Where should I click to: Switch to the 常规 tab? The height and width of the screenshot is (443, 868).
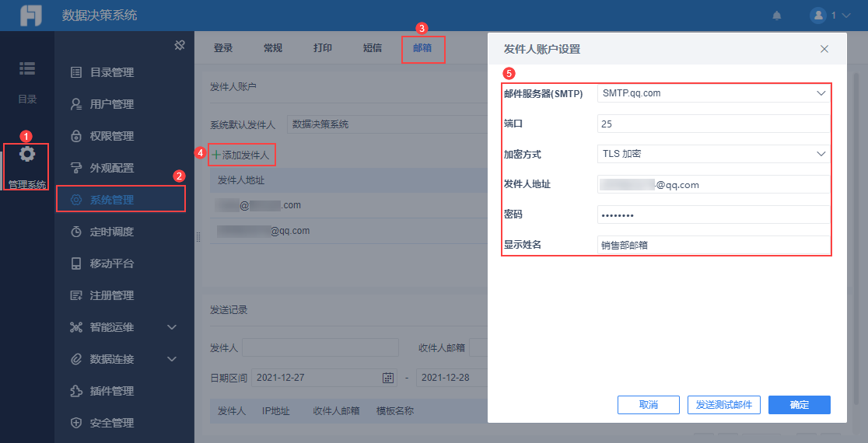pyautogui.click(x=272, y=47)
